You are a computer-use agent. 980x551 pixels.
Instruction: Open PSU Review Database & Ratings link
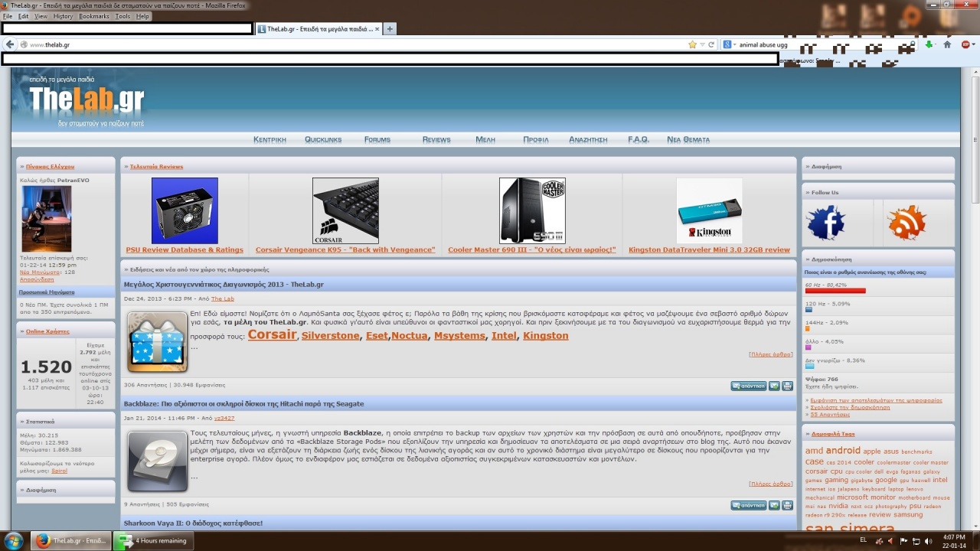185,250
